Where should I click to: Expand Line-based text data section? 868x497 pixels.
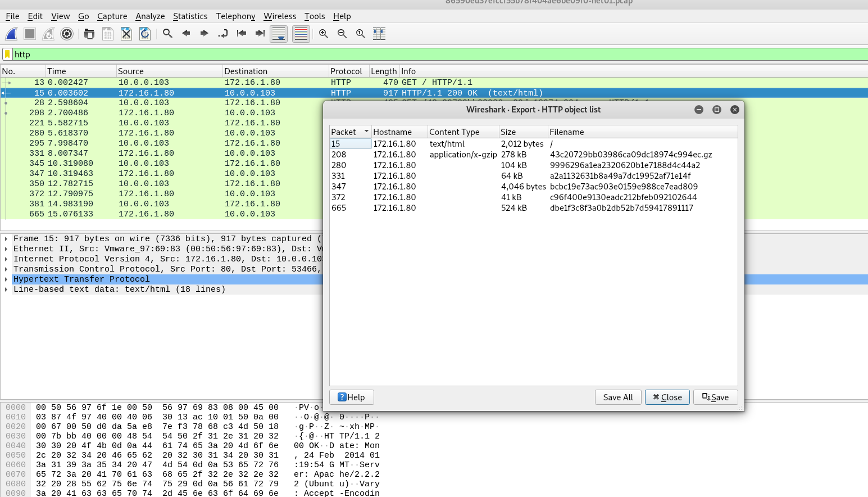tap(6, 290)
